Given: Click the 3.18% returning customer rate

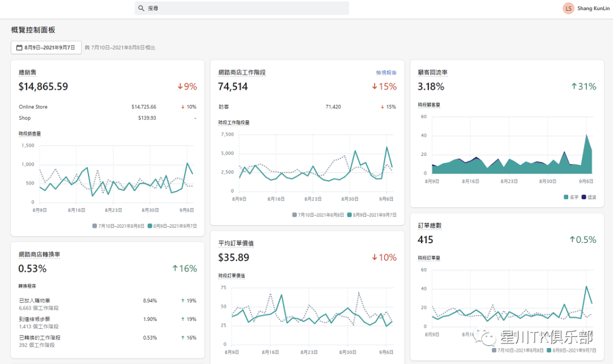Looking at the screenshot, I should pyautogui.click(x=431, y=86).
